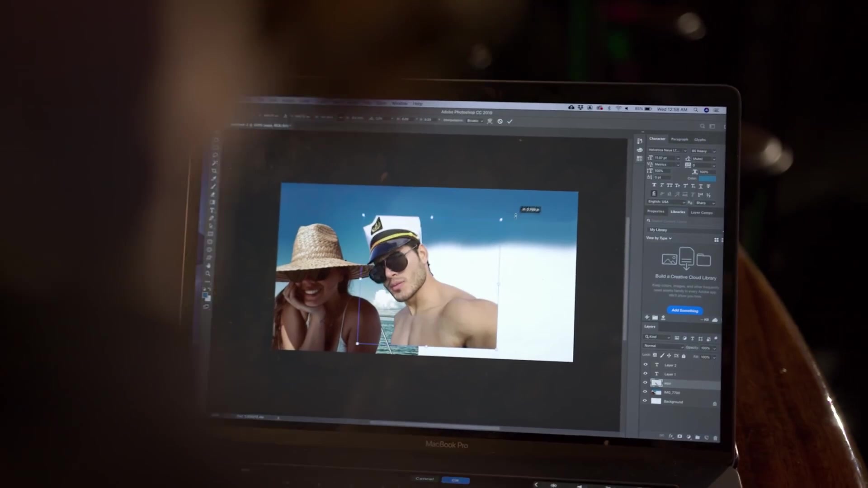Select the IMG_7700 layer thumbnail
Viewport: 868px width, 488px height.
point(656,392)
